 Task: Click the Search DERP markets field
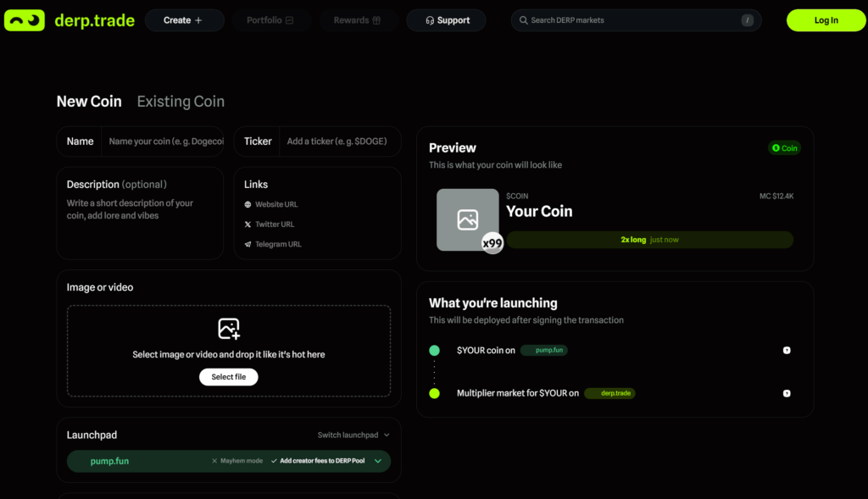(632, 20)
